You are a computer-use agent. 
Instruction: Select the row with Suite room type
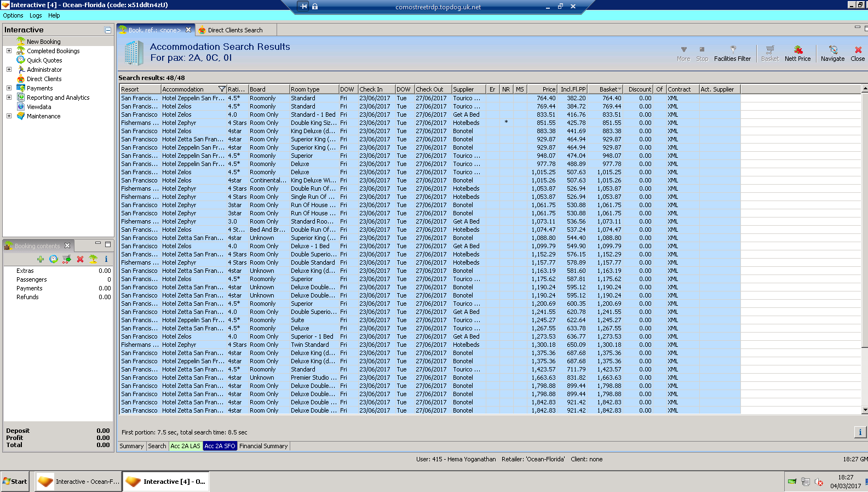pyautogui.click(x=430, y=320)
